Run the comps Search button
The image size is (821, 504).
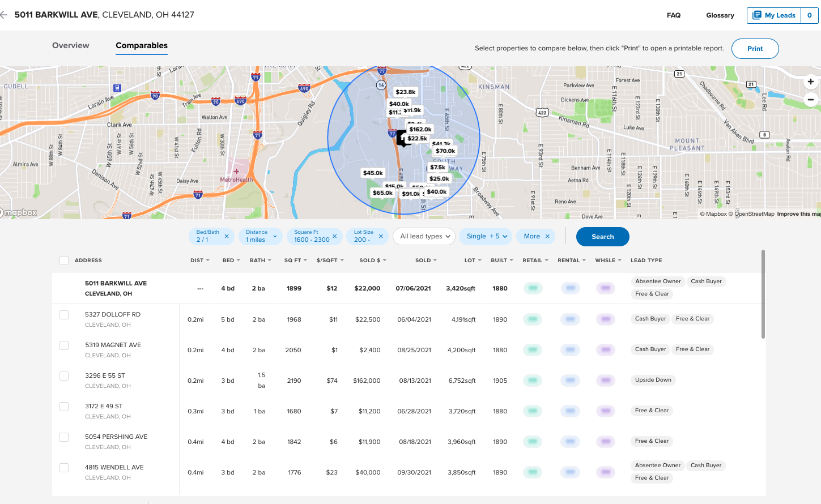point(602,236)
